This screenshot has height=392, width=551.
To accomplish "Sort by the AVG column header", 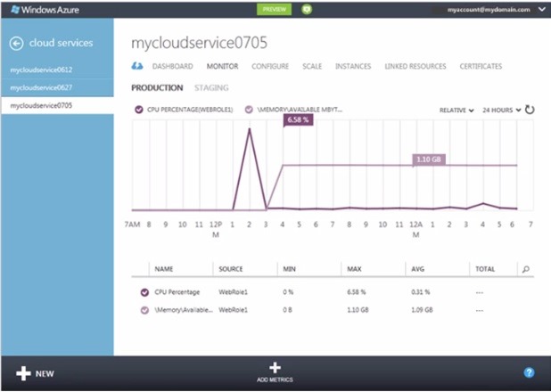I will click(418, 269).
